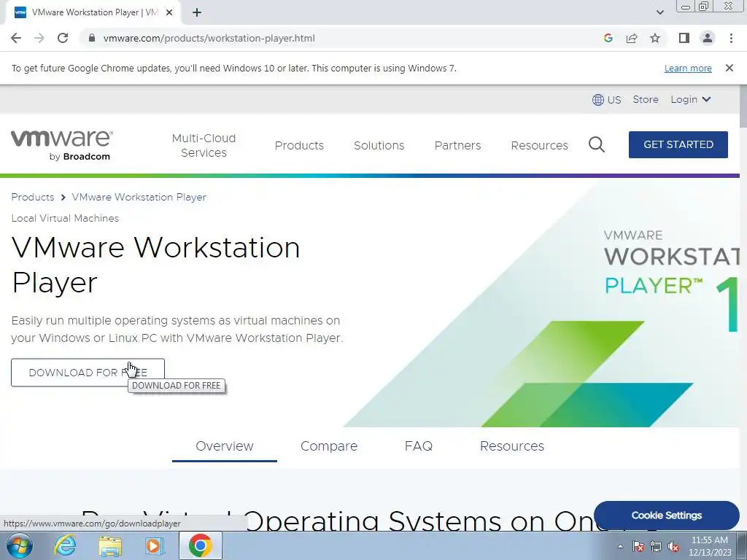
Task: Open Multi-Cloud Services menu
Action: pos(204,145)
